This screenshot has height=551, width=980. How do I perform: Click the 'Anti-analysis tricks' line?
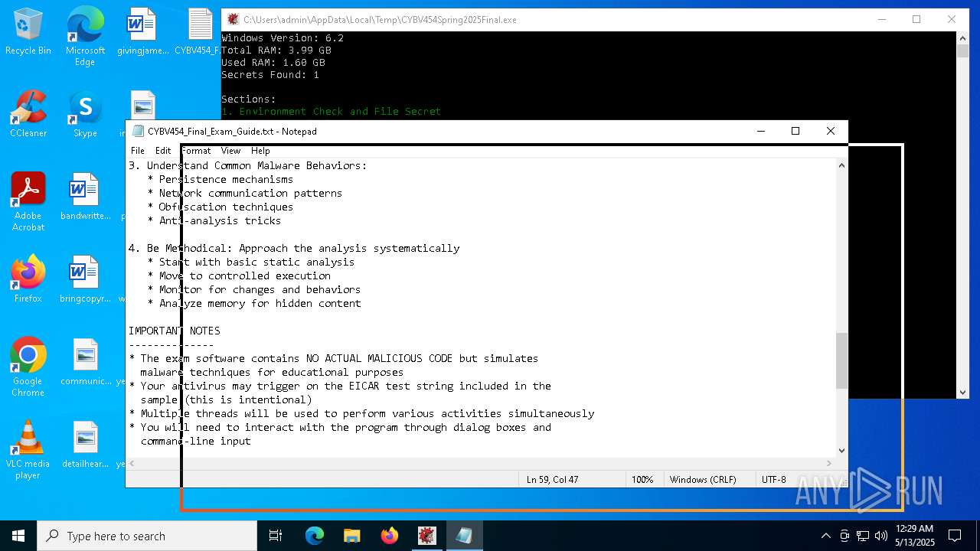220,220
